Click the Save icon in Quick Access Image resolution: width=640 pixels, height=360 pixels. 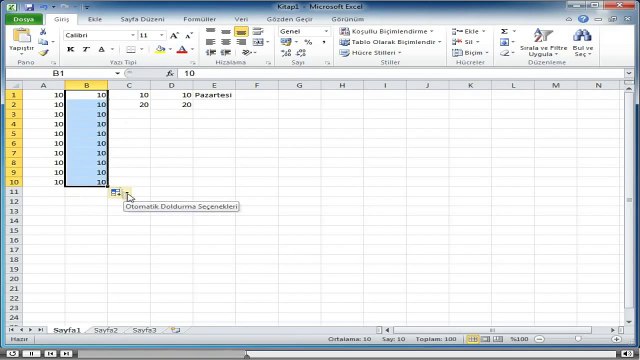point(29,7)
